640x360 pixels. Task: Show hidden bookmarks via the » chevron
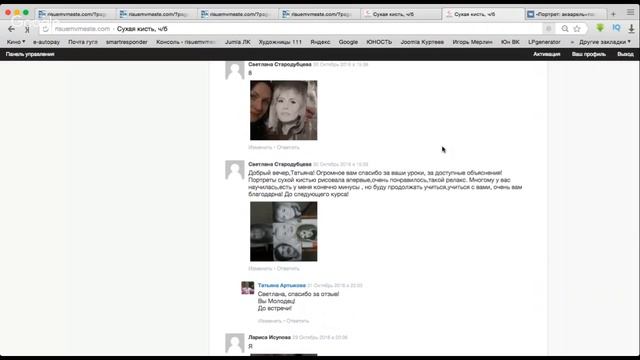572,42
